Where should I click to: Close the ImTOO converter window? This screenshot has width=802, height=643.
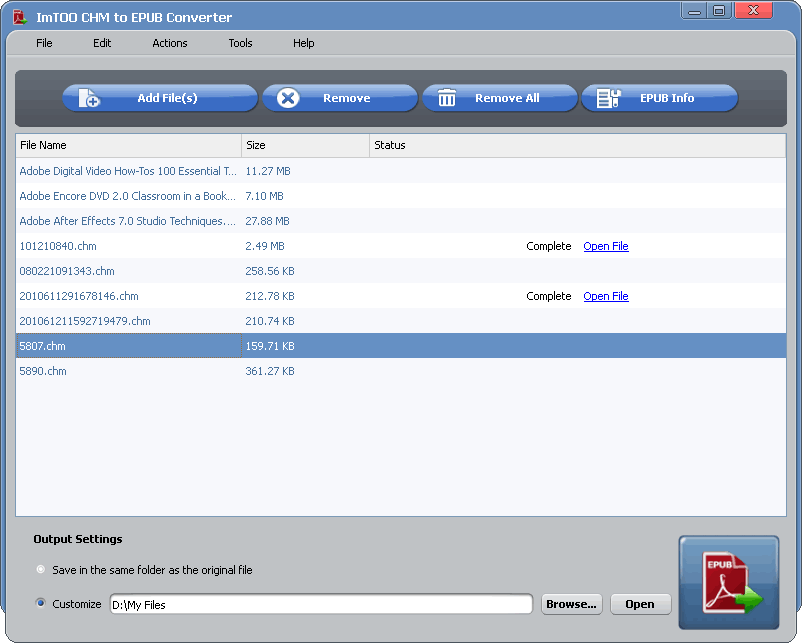point(753,10)
